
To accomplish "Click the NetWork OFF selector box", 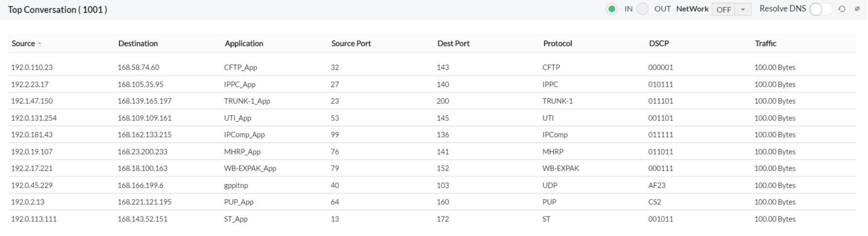I will click(x=724, y=9).
